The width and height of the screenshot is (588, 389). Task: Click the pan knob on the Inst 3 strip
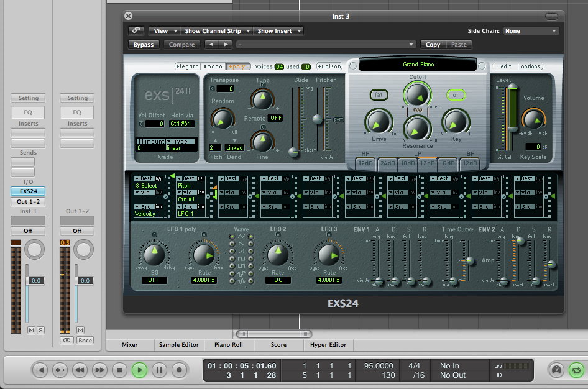(35, 250)
